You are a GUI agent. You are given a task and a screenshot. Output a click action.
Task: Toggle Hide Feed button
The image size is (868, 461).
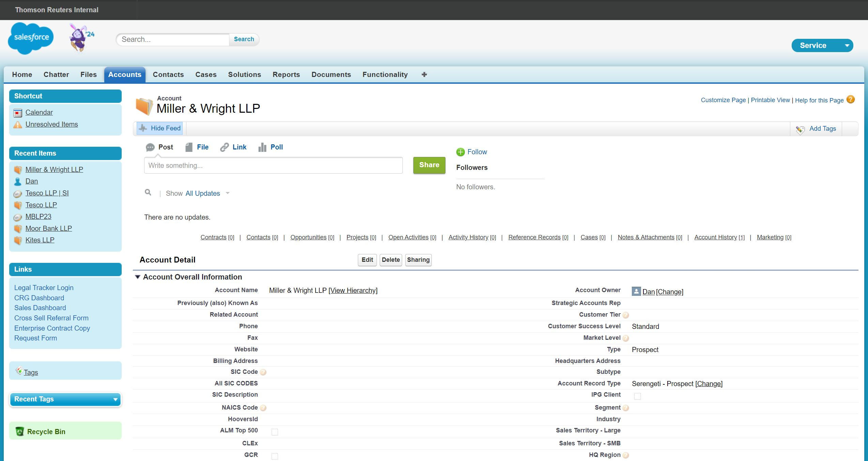coord(159,128)
